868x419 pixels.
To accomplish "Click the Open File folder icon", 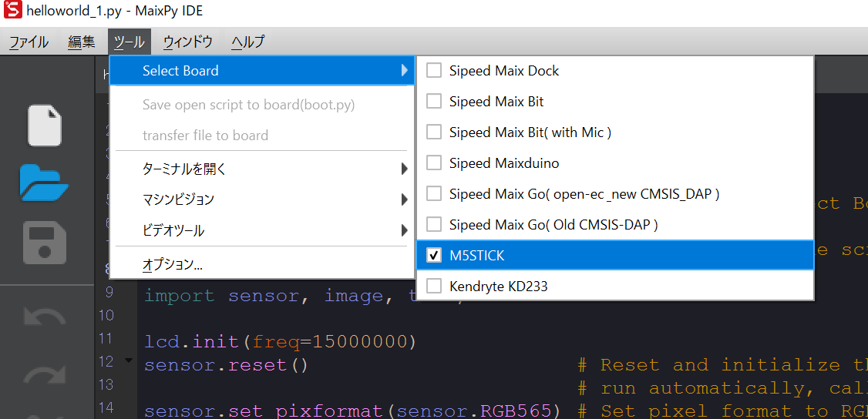I will (45, 183).
